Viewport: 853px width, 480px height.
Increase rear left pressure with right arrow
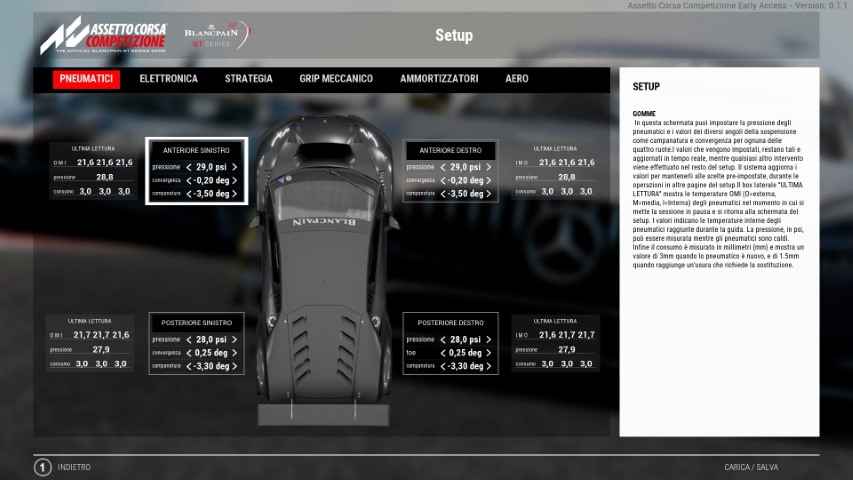coord(235,340)
